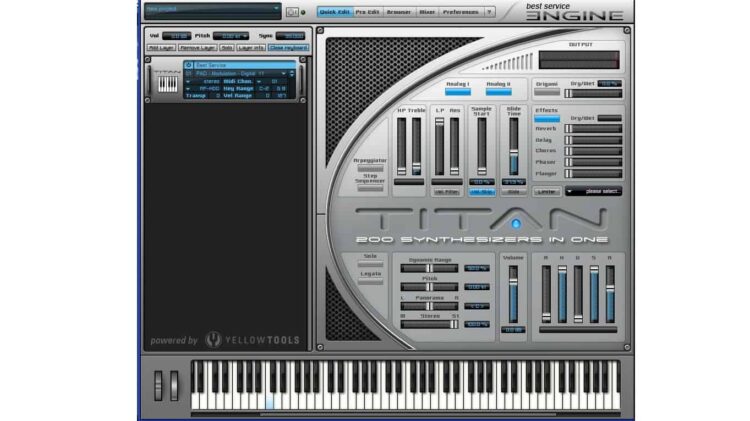
Task: Click the Res vertical fader
Action: coord(454,146)
